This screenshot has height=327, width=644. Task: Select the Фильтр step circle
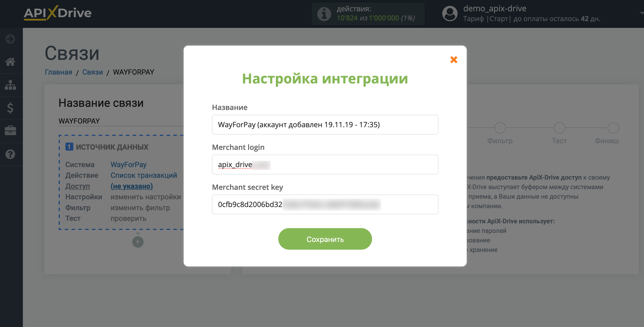(500, 128)
